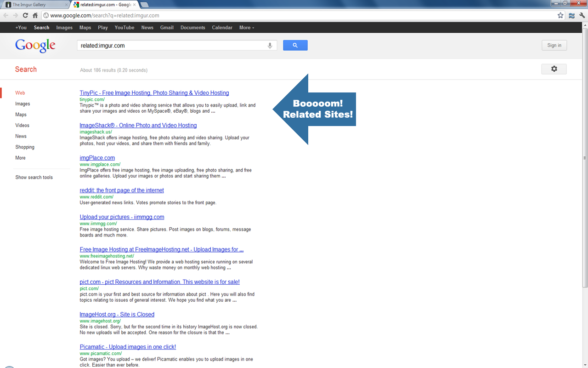This screenshot has height=368, width=588.
Task: Open ImageHost.org - Site is Closed result
Action: tap(117, 315)
